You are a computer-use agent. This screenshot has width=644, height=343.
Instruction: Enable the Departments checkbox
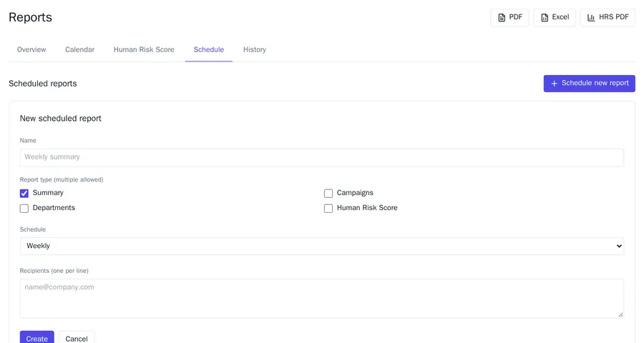[x=24, y=209]
